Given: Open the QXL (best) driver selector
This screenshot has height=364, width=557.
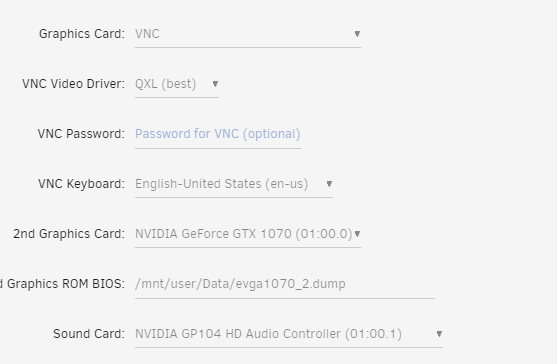Looking at the screenshot, I should tap(177, 85).
